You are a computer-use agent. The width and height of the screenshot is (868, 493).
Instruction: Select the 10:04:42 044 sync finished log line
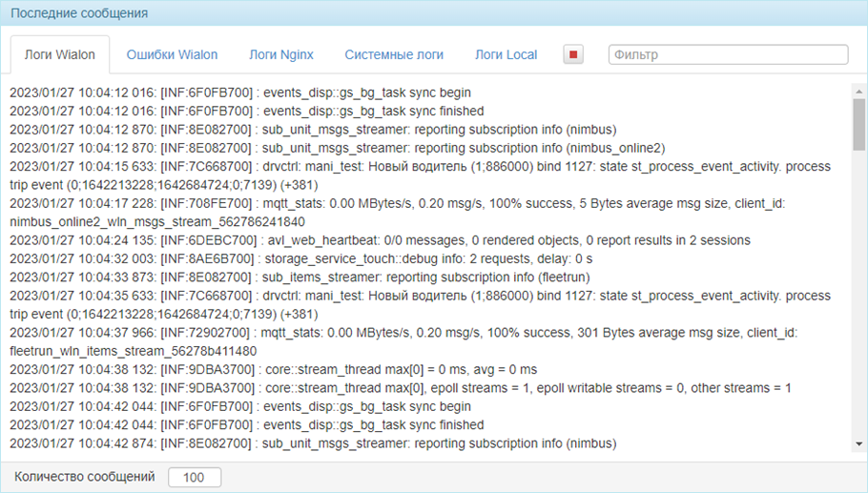click(247, 425)
